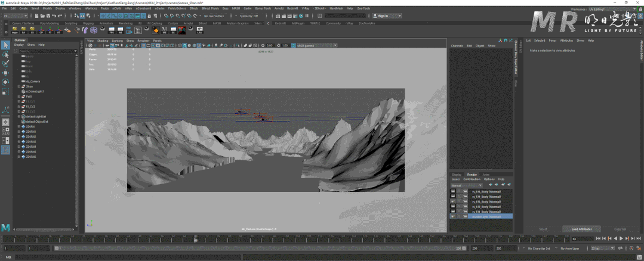Screen dimensions: 644x261
Task: Click the Load Attributes button
Action: (581, 229)
